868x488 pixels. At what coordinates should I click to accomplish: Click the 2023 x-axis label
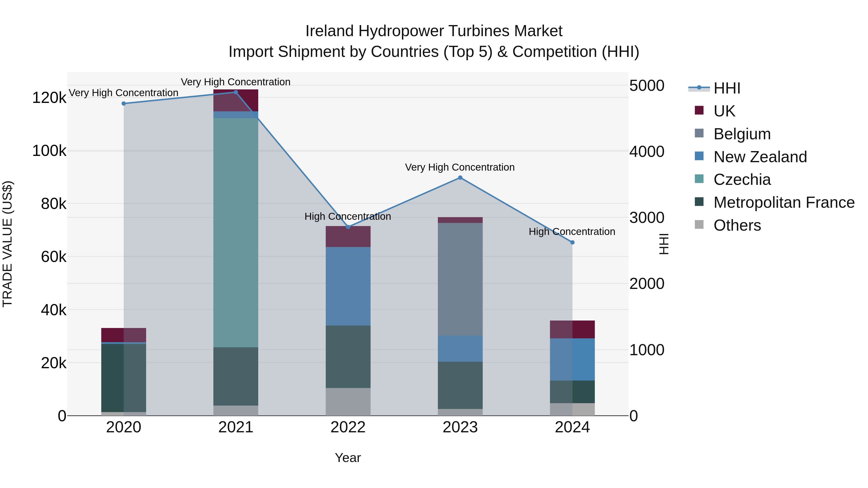[x=460, y=427]
